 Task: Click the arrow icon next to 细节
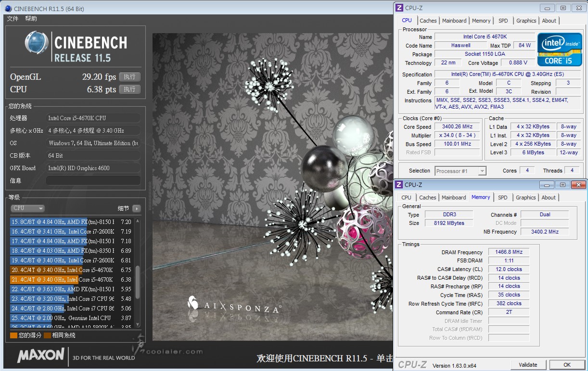coord(137,209)
